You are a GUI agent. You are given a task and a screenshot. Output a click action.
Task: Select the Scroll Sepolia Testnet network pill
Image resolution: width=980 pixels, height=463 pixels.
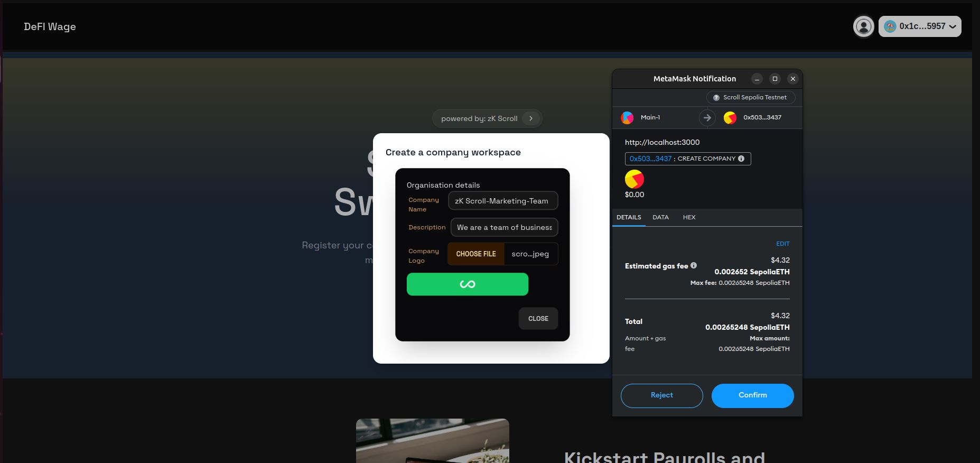coord(751,97)
